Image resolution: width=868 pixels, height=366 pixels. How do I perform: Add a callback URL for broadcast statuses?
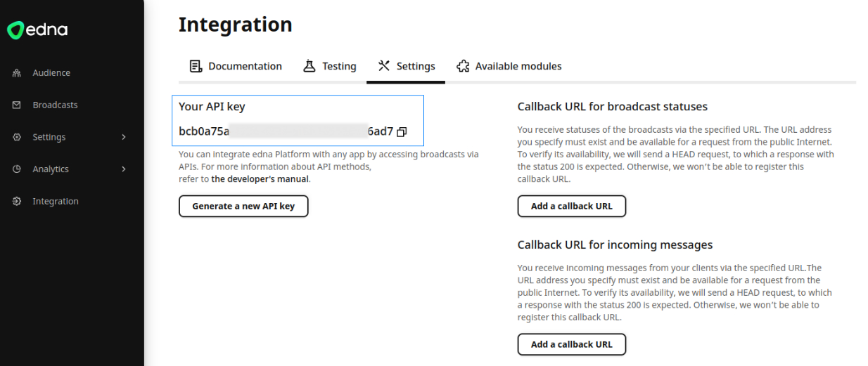572,207
